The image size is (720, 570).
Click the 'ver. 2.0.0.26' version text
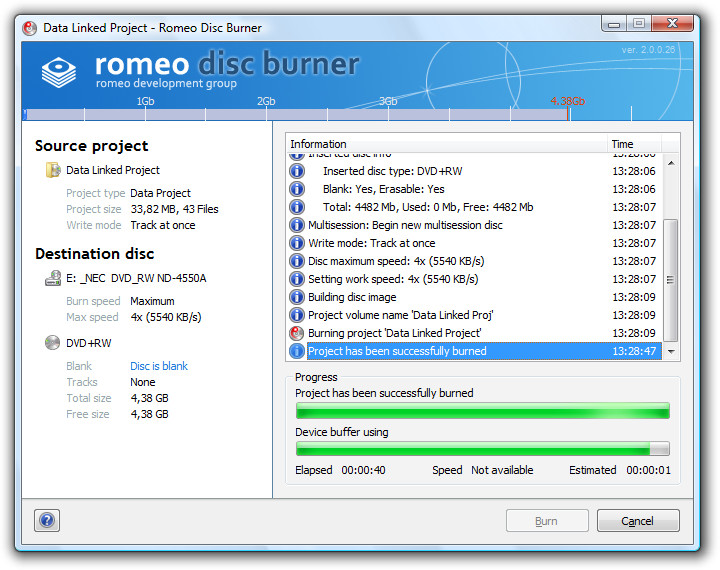coord(648,50)
